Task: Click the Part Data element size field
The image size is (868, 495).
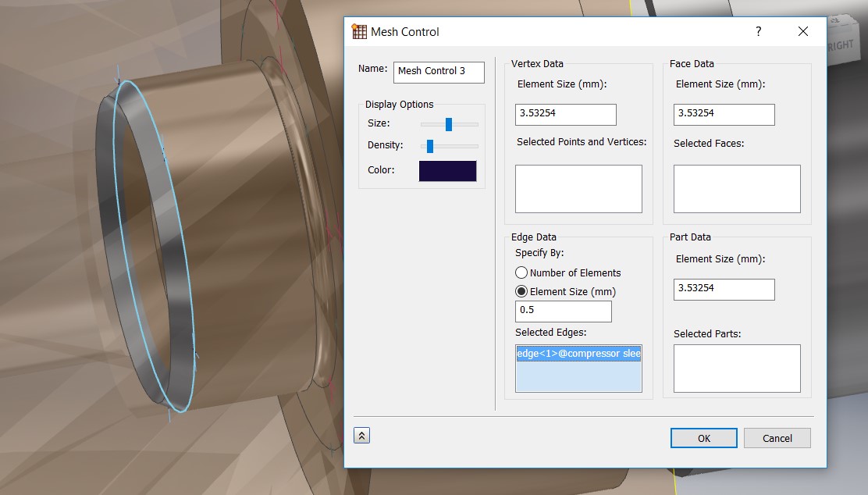Action: [x=724, y=289]
